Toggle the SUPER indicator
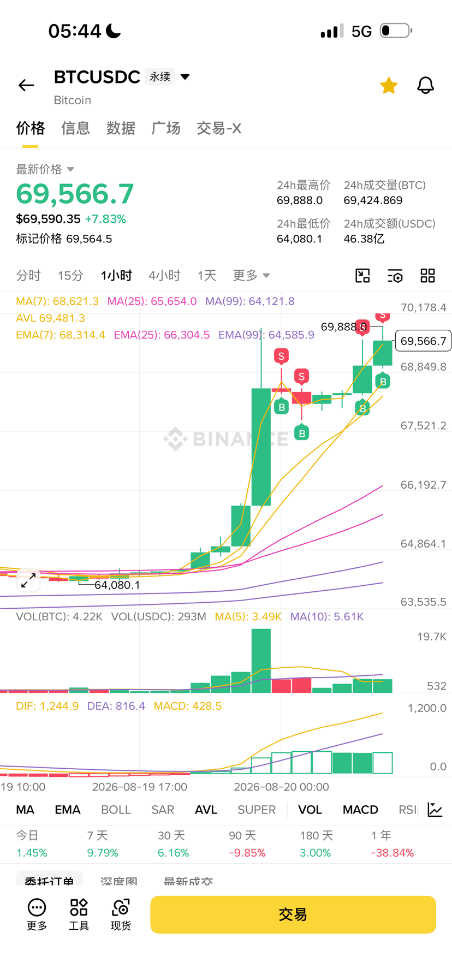This screenshot has height=980, width=452. [257, 810]
